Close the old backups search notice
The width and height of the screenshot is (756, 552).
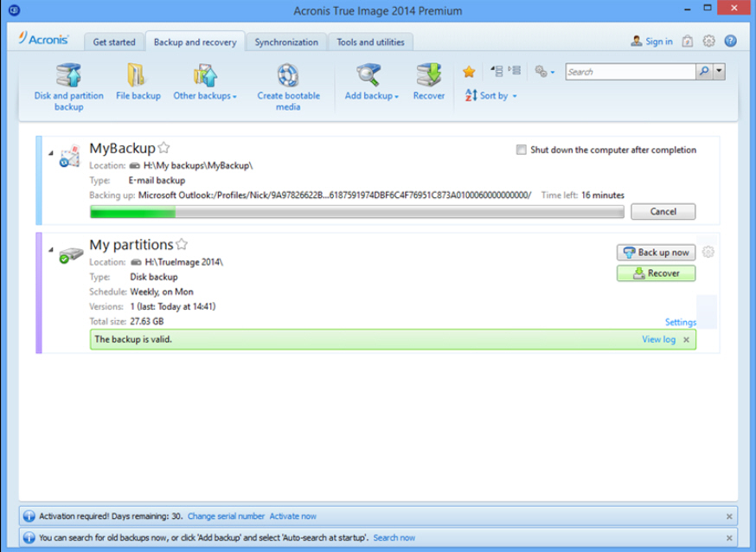(729, 537)
